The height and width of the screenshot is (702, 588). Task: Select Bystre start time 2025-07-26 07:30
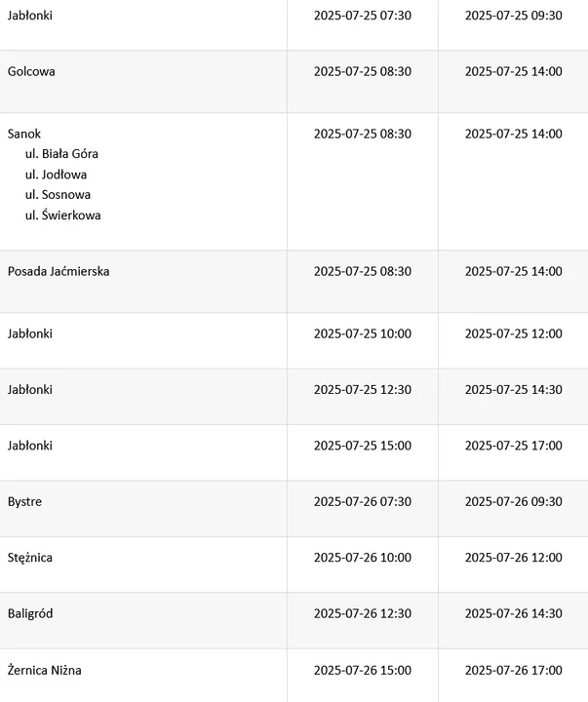coord(363,501)
